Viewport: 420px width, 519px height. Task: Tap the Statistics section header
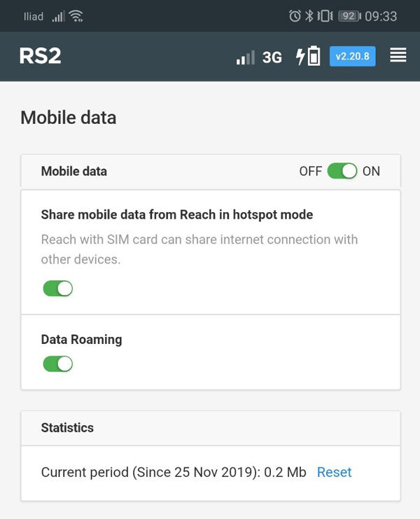[67, 427]
